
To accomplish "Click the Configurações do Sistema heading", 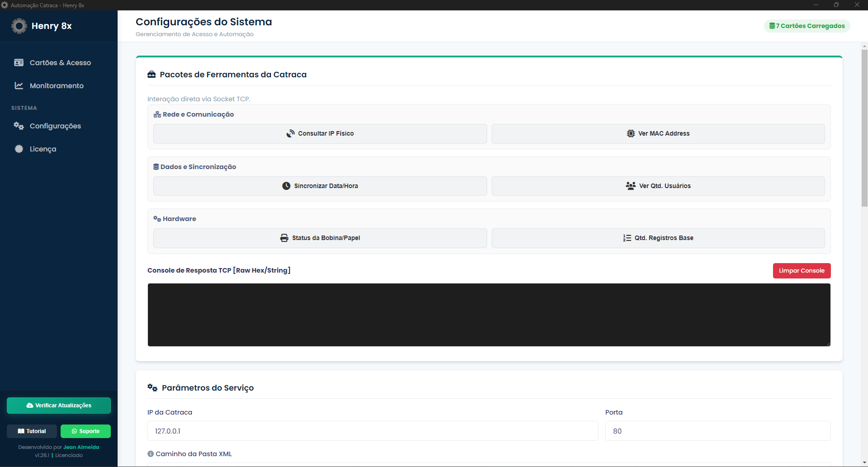I will [204, 22].
